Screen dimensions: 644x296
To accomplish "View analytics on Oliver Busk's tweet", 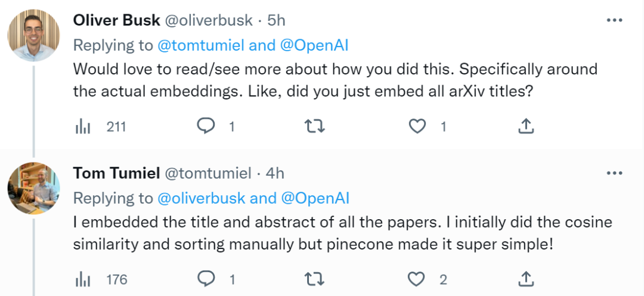I will point(83,126).
